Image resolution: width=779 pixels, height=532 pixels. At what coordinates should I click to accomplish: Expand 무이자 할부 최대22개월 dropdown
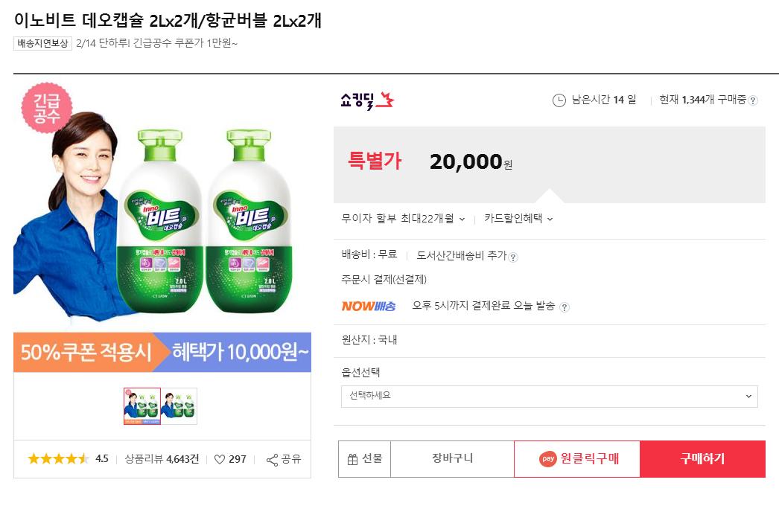pyautogui.click(x=403, y=219)
